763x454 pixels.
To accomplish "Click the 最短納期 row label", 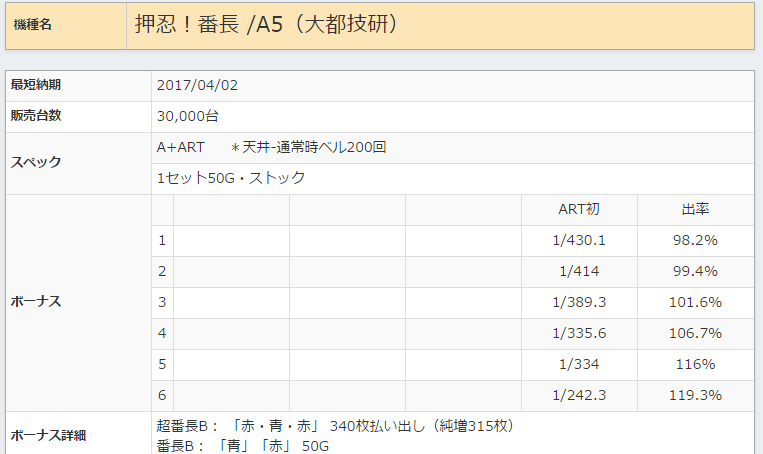I will 36,85.
